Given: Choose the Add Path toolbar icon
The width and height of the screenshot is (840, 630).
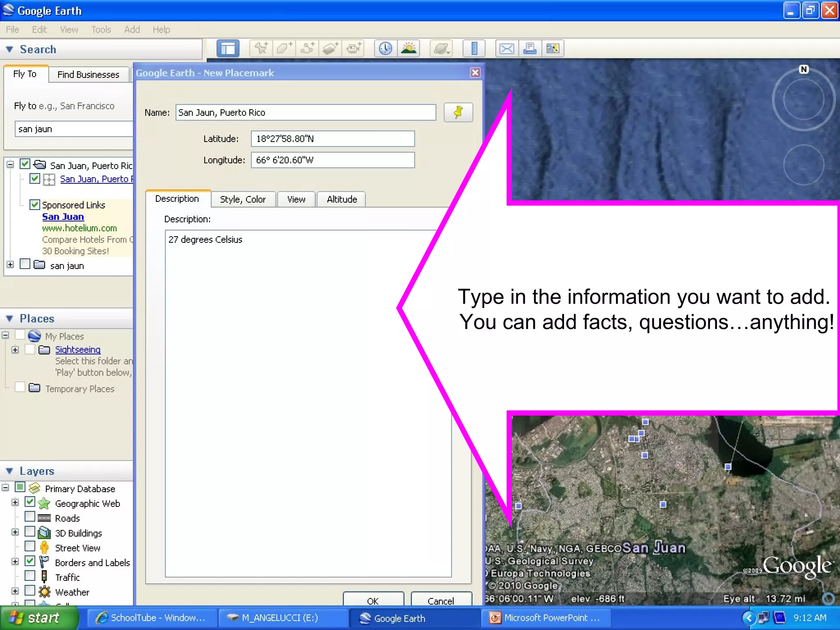Looking at the screenshot, I should [307, 48].
